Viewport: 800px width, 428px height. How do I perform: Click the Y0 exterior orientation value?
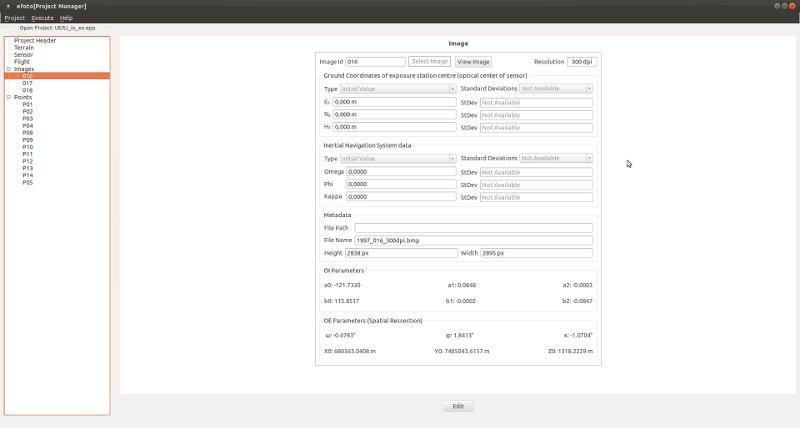(x=462, y=351)
